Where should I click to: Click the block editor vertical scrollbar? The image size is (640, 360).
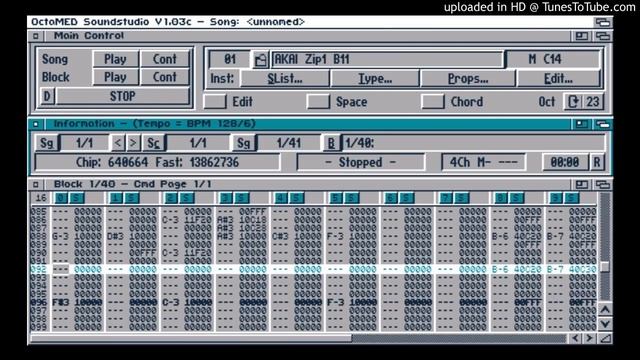[x=605, y=248]
